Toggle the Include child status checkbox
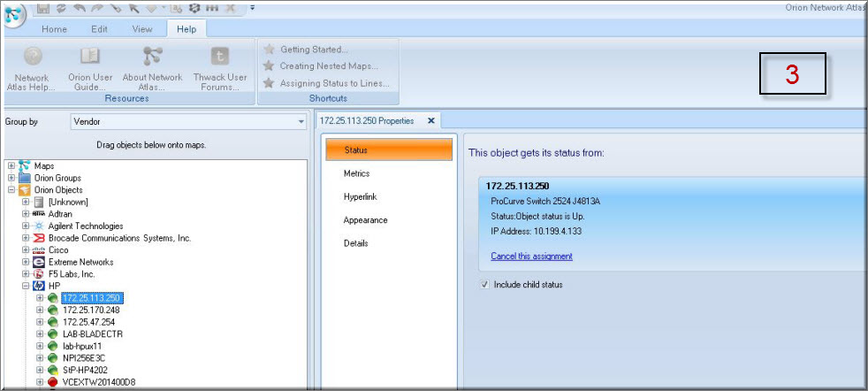This screenshot has height=391, width=868. (485, 285)
